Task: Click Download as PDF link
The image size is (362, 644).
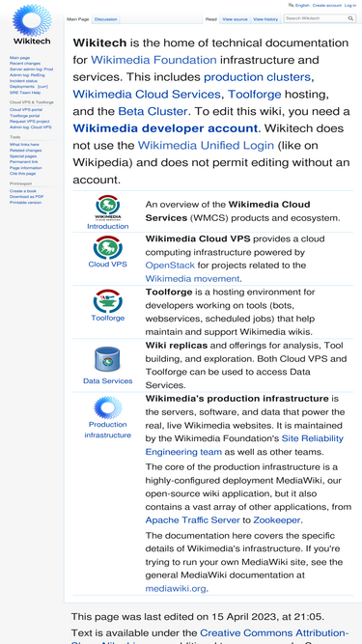Action: [27, 196]
